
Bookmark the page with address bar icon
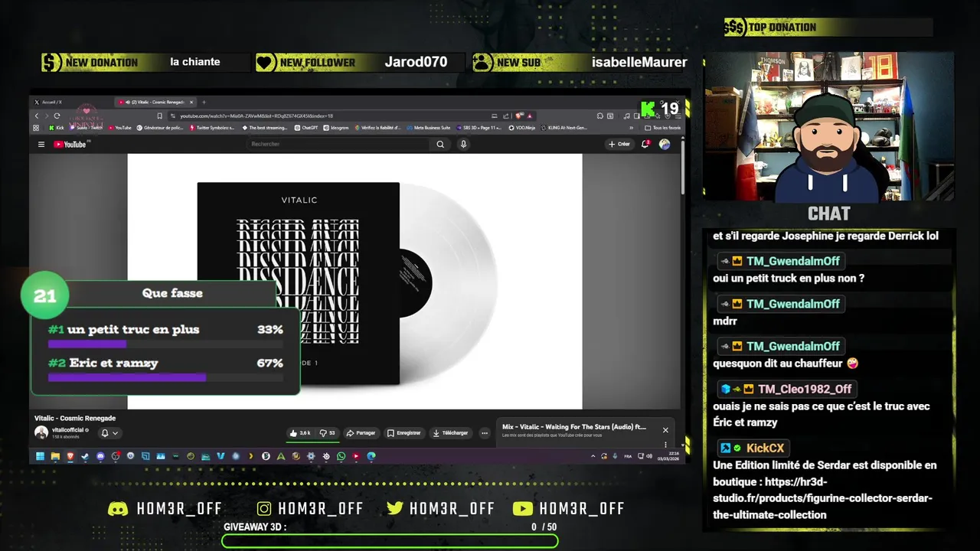(159, 116)
